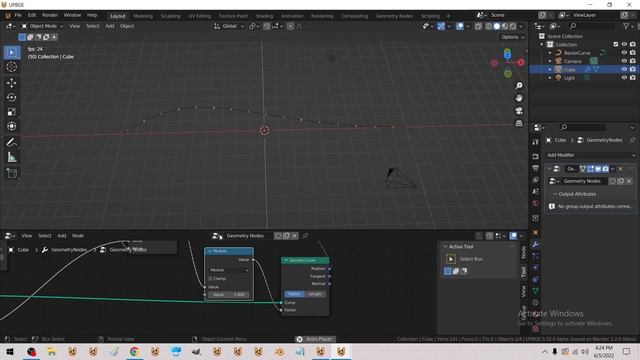The height and width of the screenshot is (360, 640).
Task: Disable Light in renders camera icon
Action: (x=633, y=78)
